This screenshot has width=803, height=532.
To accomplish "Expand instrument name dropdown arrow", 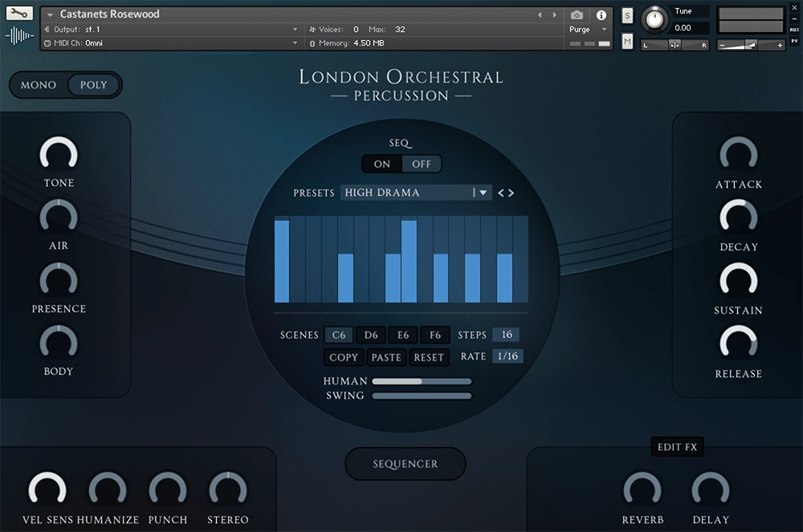I will [50, 14].
